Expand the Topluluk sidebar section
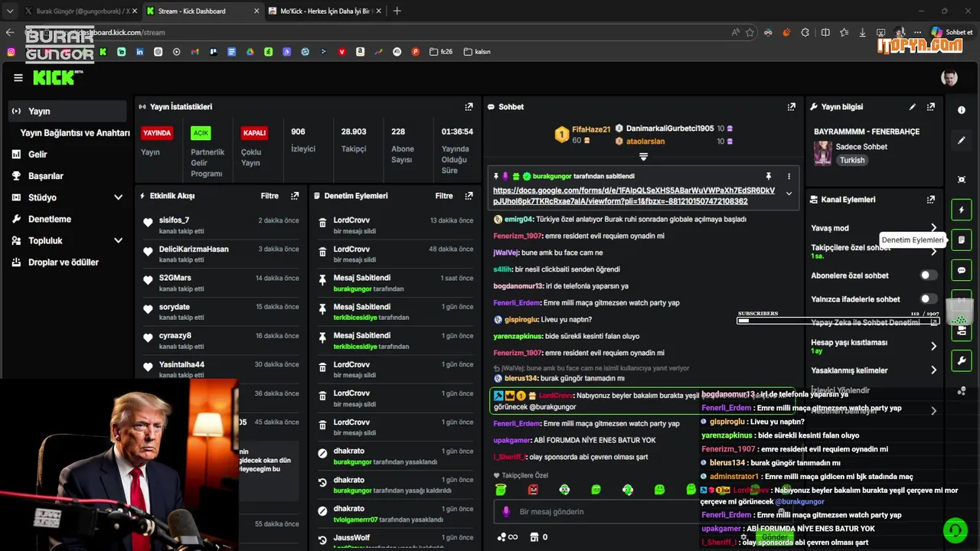 pos(118,240)
